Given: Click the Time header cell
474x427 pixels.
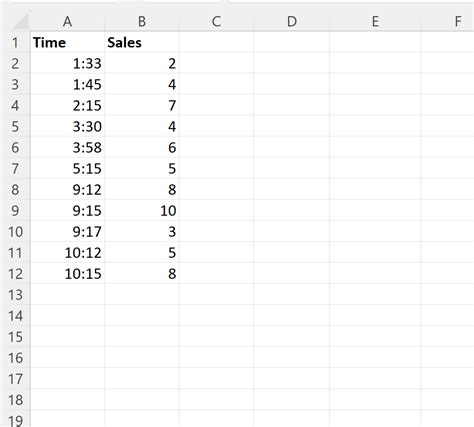Looking at the screenshot, I should point(67,42).
